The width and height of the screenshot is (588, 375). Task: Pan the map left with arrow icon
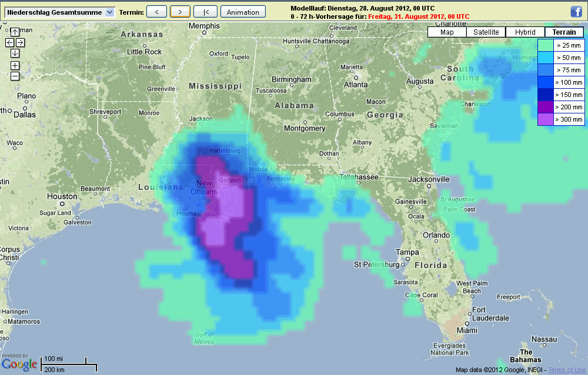point(10,43)
